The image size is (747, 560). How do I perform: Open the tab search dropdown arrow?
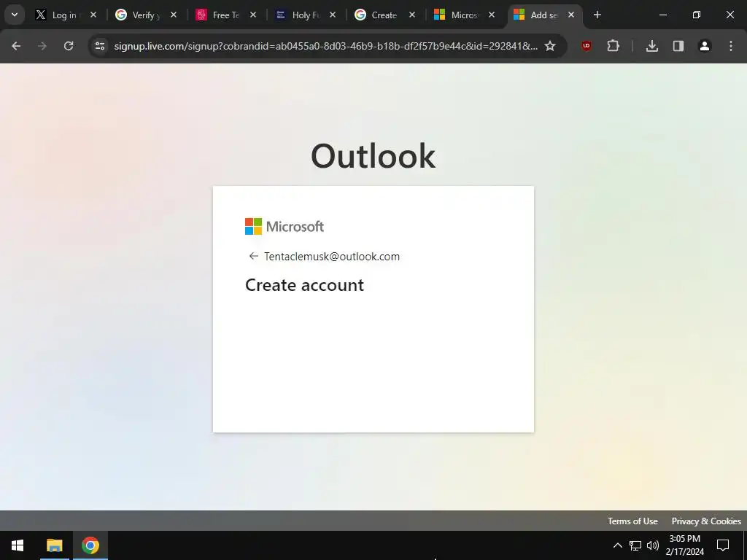click(x=15, y=15)
